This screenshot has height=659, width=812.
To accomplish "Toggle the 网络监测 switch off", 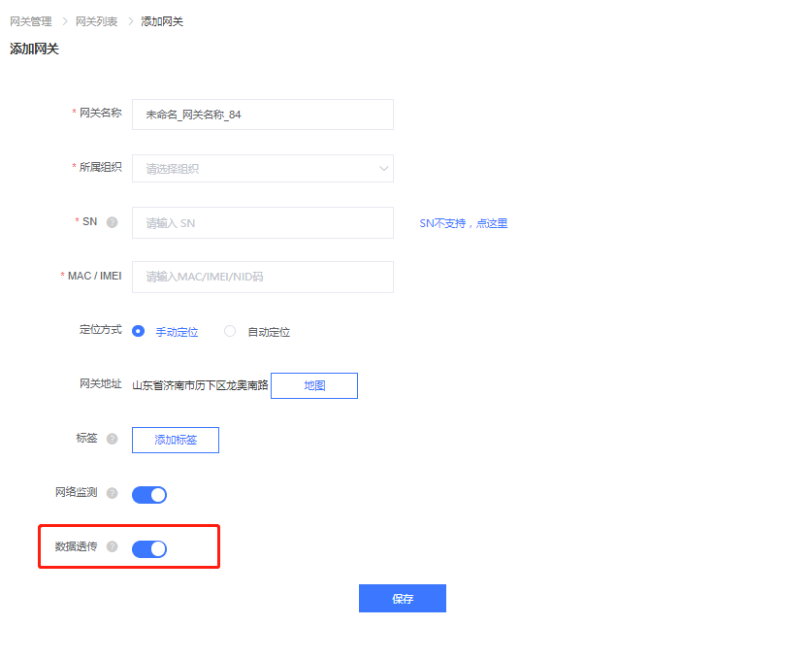I will coord(149,495).
